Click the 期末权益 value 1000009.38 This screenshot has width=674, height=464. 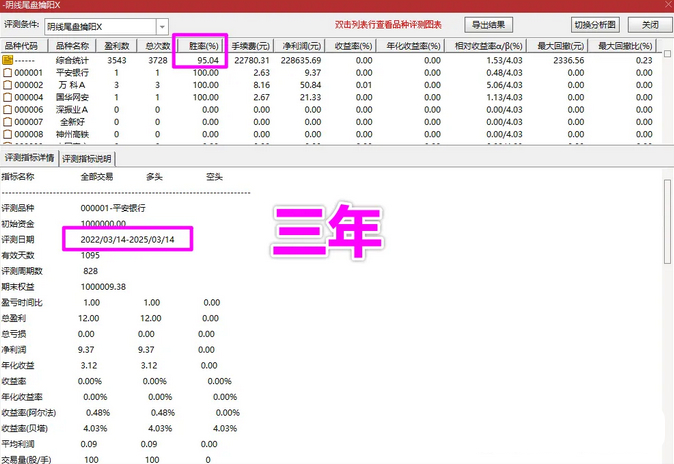point(103,287)
